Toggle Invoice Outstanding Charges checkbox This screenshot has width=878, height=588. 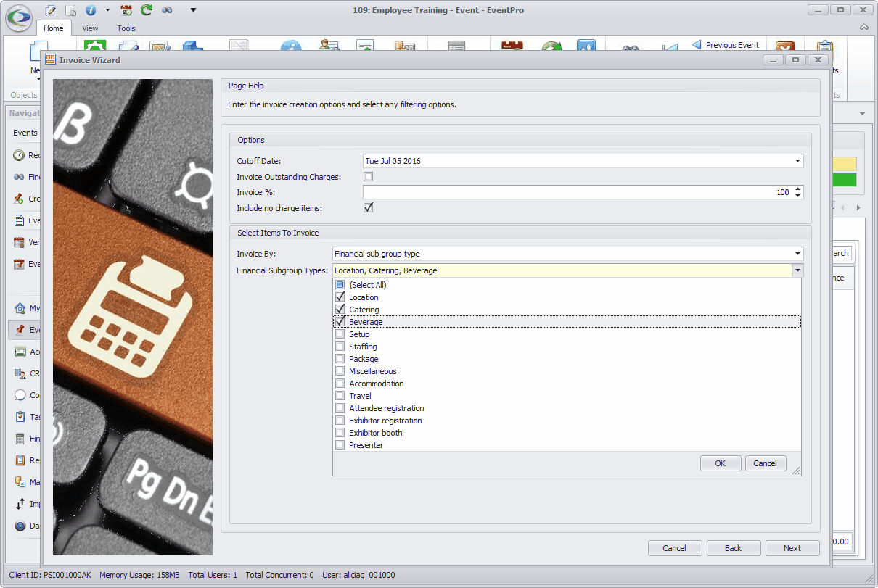tap(368, 177)
